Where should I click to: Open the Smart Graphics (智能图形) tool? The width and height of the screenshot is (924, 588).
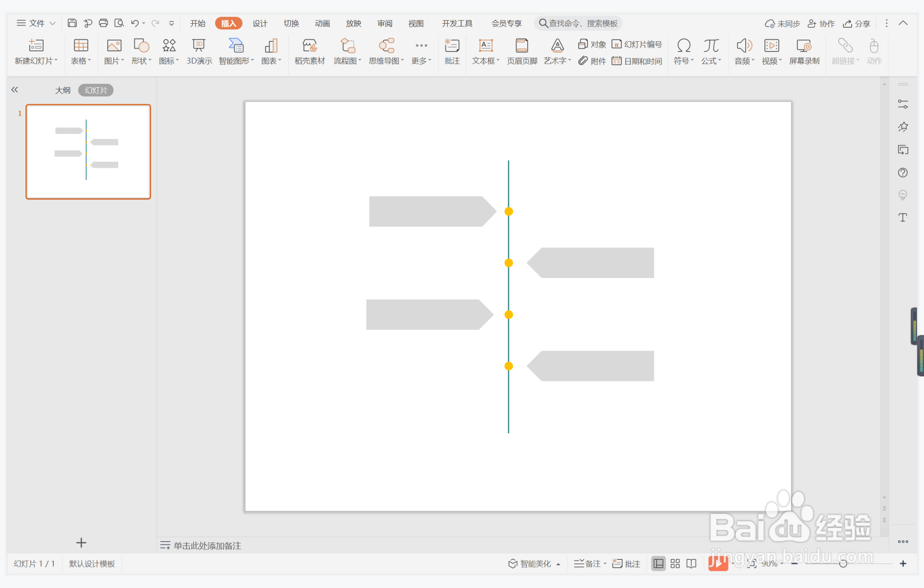236,51
